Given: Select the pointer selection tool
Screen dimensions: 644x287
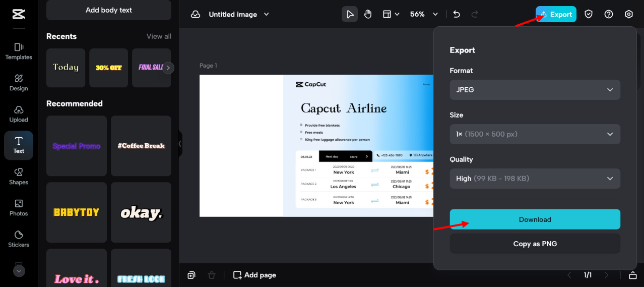Looking at the screenshot, I should coord(350,14).
